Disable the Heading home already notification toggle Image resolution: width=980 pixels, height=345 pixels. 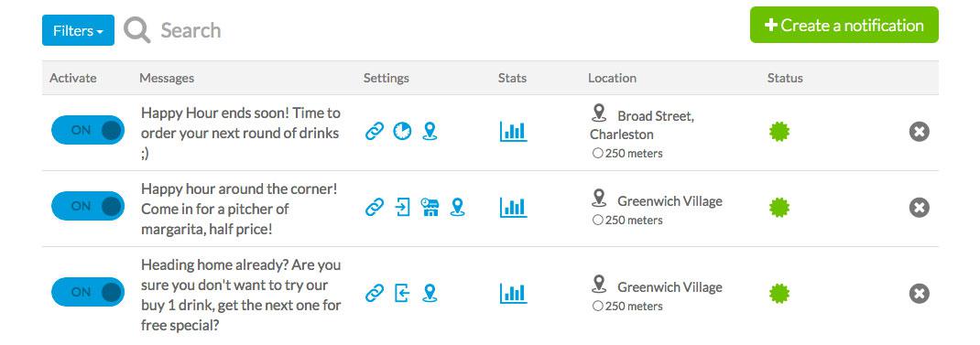point(88,292)
